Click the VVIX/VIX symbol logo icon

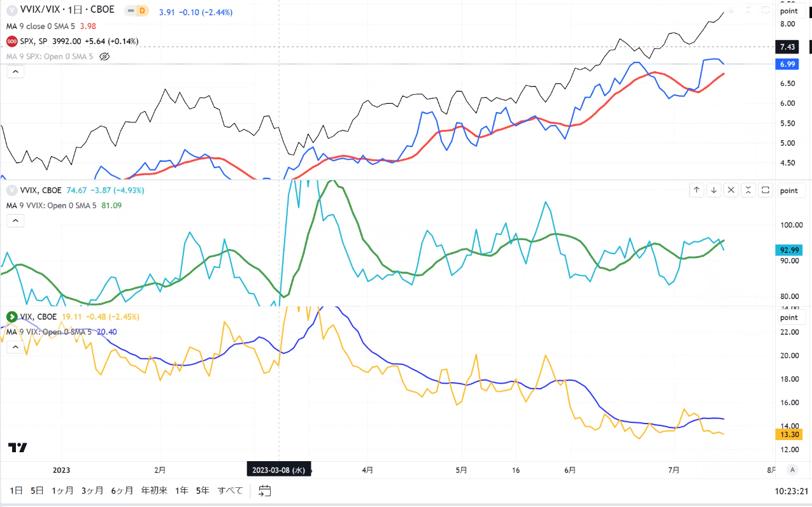coord(11,11)
